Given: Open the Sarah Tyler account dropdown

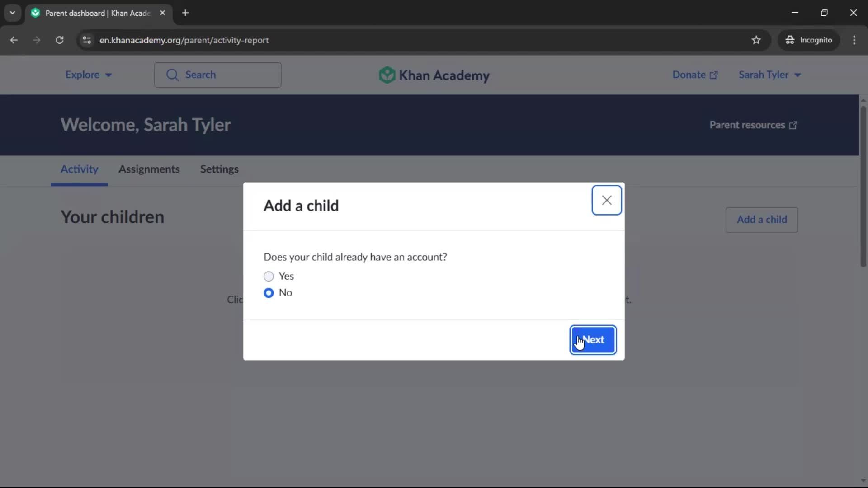Looking at the screenshot, I should point(769,75).
